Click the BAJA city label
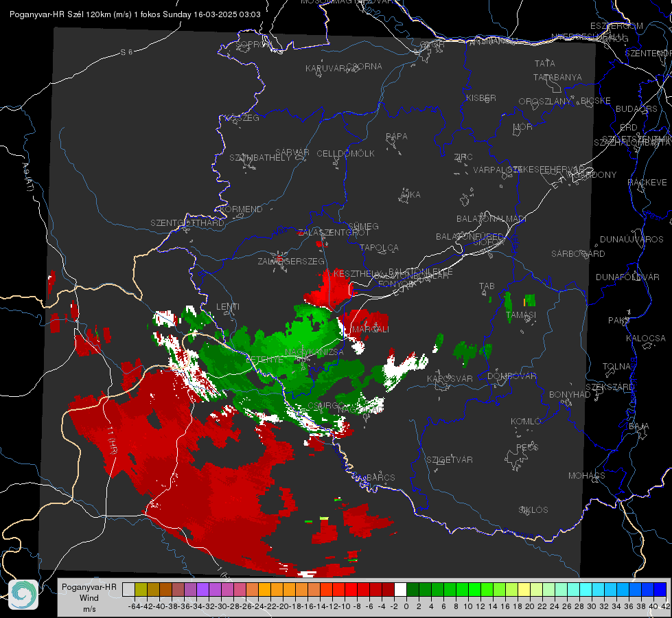The width and height of the screenshot is (672, 618). pyautogui.click(x=639, y=426)
